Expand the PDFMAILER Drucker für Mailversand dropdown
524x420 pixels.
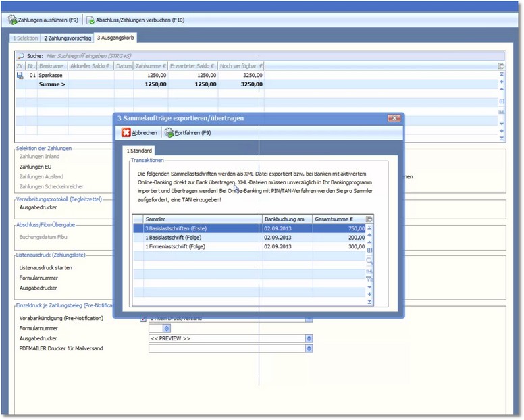tap(309, 349)
